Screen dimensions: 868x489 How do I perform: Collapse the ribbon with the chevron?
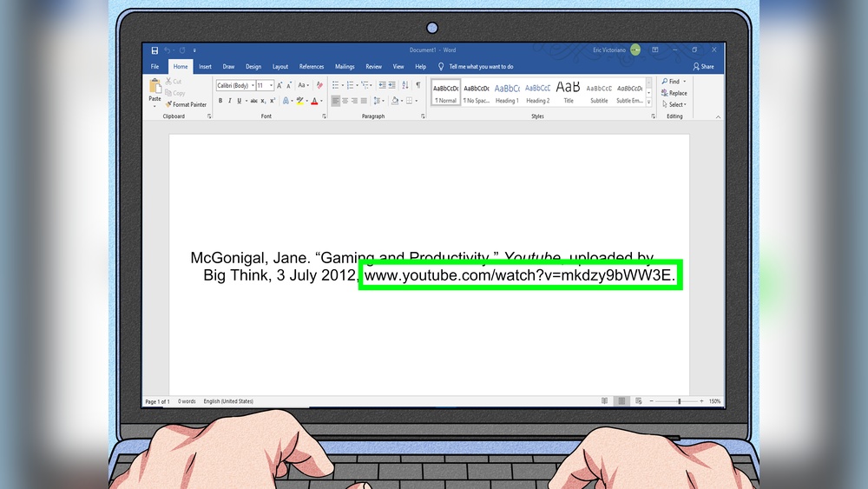tap(718, 117)
